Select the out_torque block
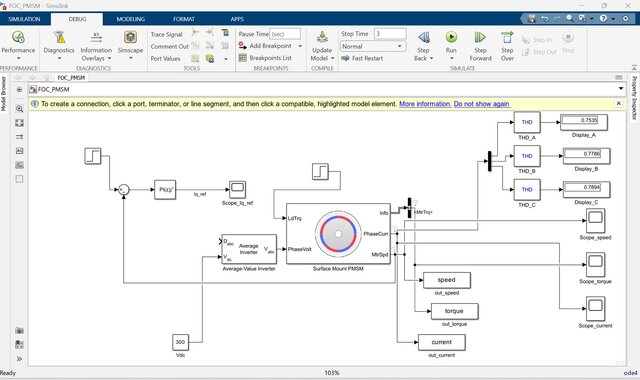This screenshot has height=380, width=640. pyautogui.click(x=455, y=311)
